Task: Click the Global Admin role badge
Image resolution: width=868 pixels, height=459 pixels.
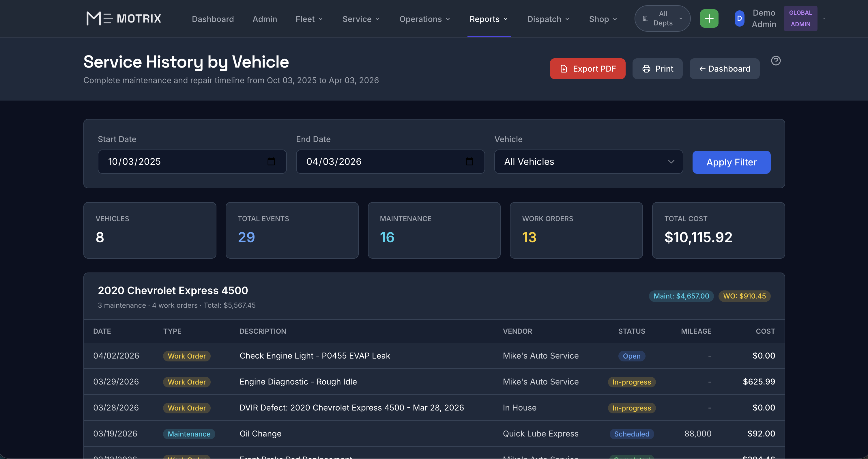Action: (800, 18)
